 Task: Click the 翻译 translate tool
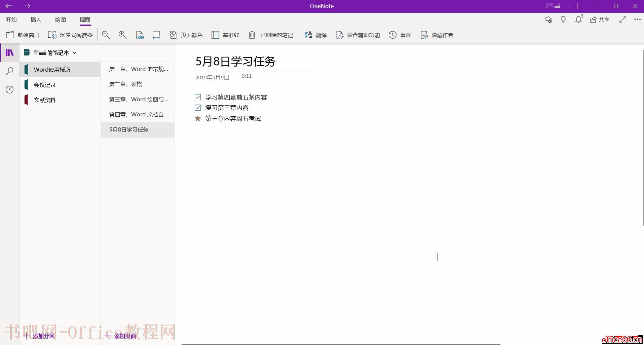[315, 35]
